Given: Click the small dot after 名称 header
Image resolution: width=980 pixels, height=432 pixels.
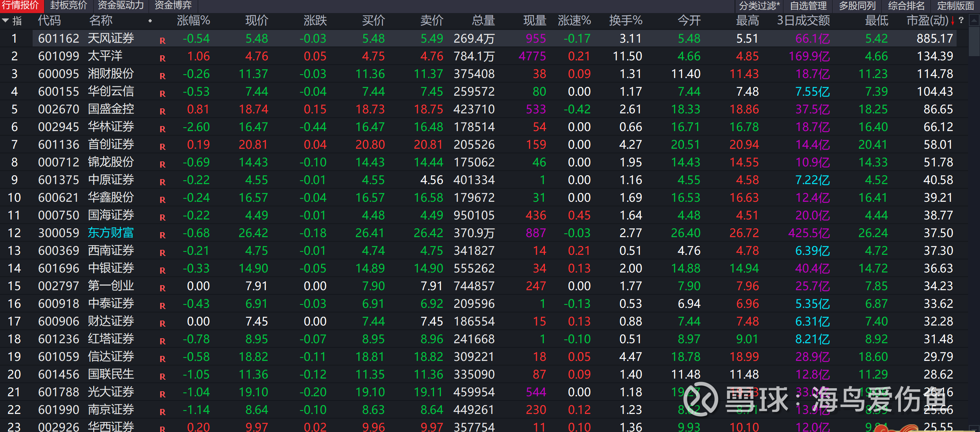Looking at the screenshot, I should [150, 21].
